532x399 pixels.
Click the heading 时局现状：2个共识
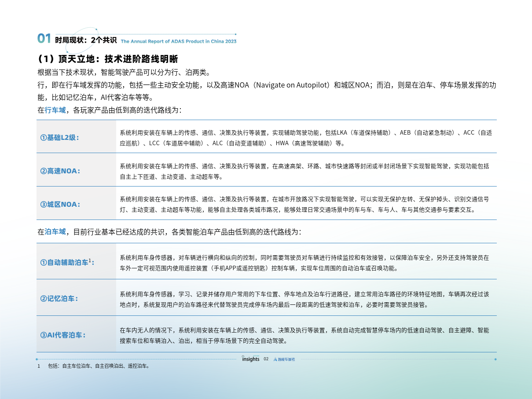click(x=86, y=40)
